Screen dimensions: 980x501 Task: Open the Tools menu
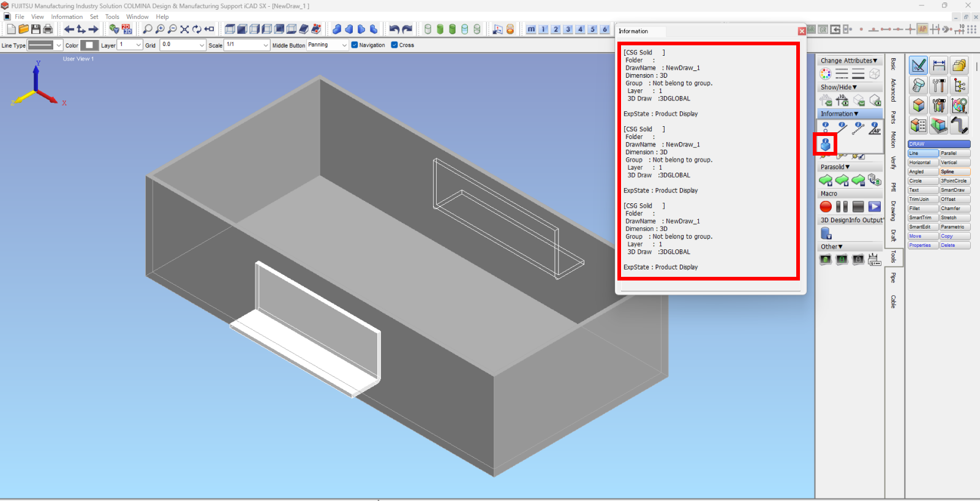[x=112, y=17]
